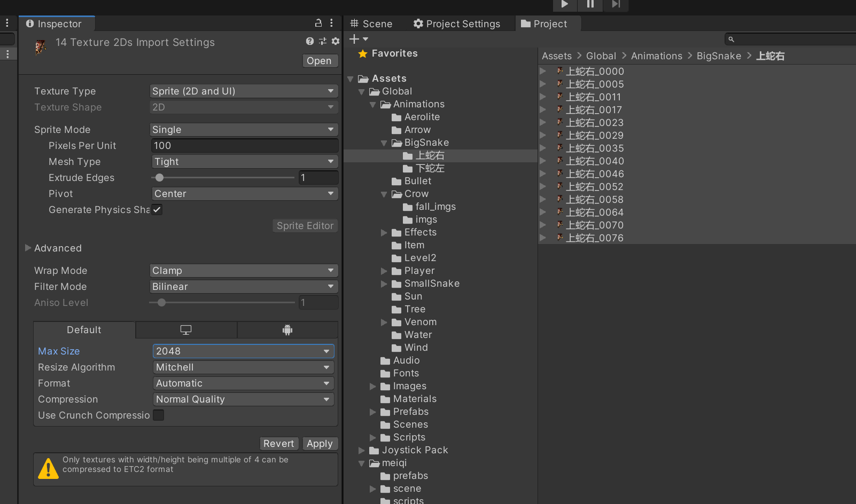Enable Use Crunch Compression checkbox

159,415
